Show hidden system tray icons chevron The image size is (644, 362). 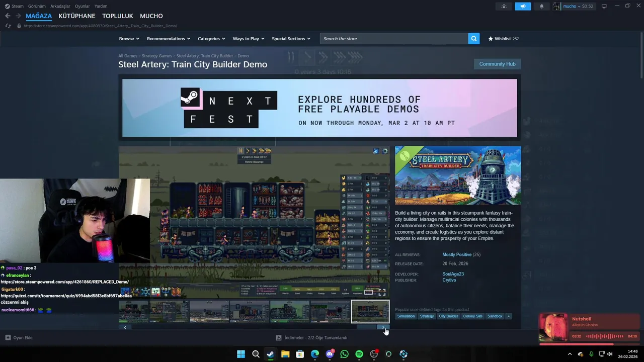pos(570,354)
